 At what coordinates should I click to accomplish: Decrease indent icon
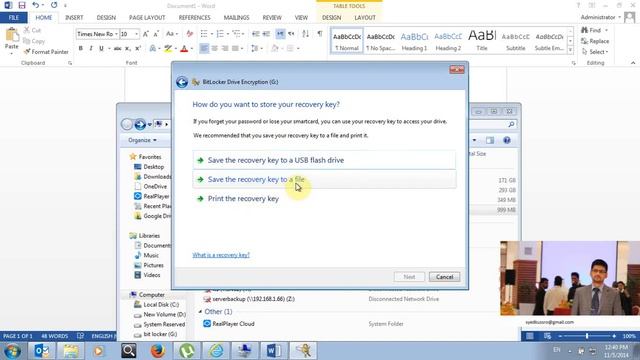click(x=256, y=34)
